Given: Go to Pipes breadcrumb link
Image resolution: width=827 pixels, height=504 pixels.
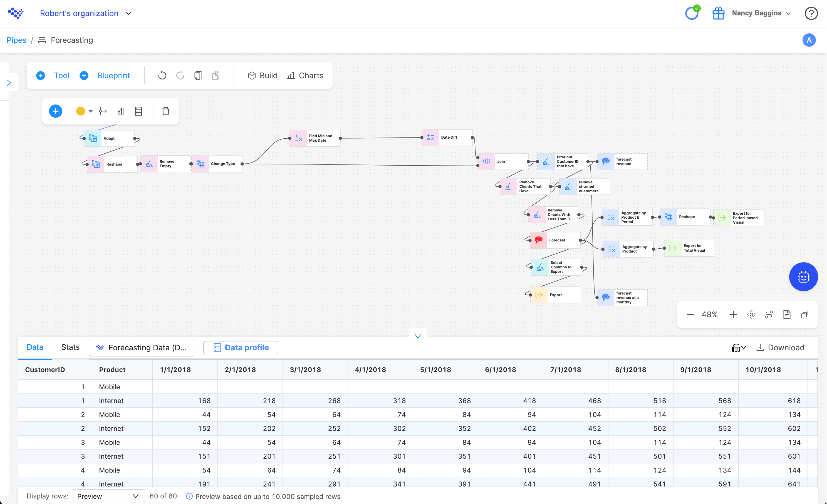Looking at the screenshot, I should click(x=16, y=40).
